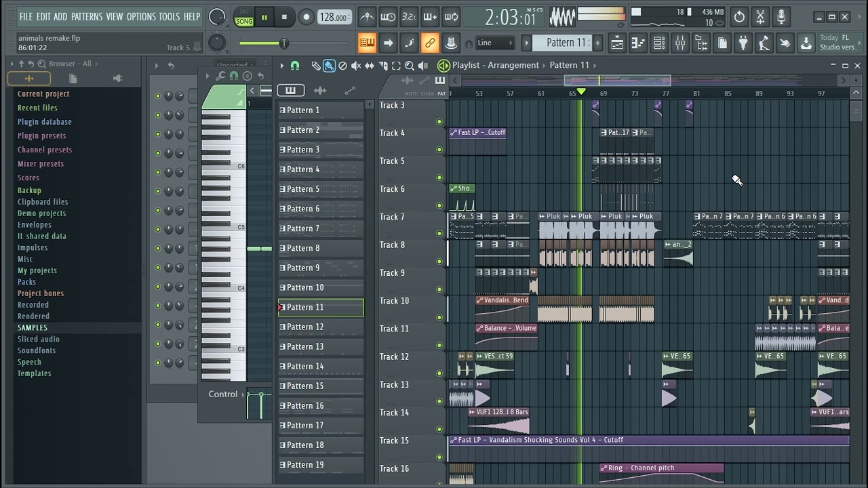Toggle Track 7 mute LED

[x=439, y=233]
